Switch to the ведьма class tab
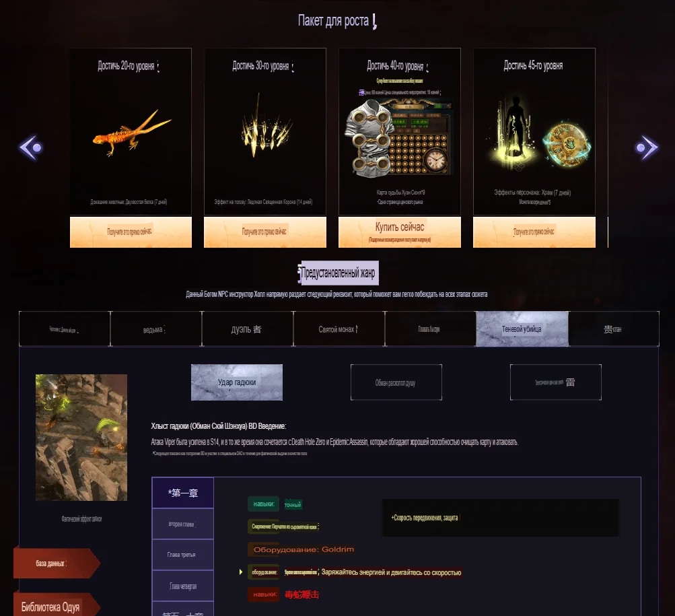The image size is (675, 616). (x=156, y=329)
